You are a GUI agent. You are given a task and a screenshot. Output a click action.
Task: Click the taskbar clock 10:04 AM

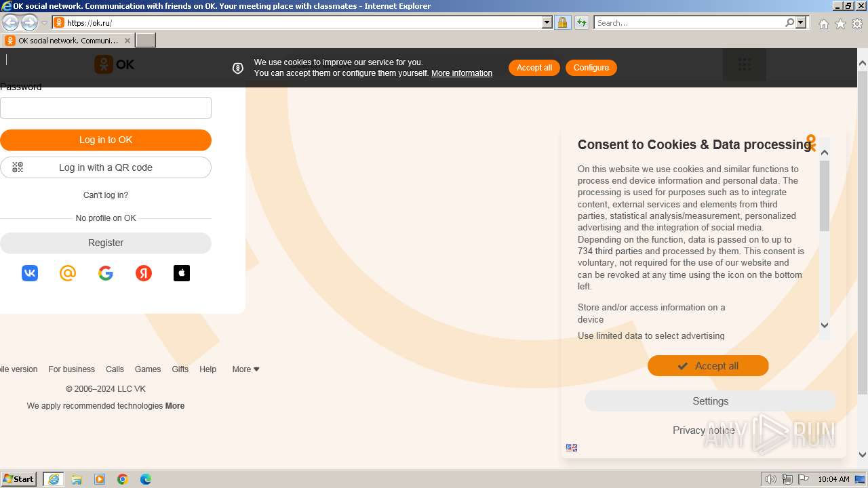pos(833,479)
